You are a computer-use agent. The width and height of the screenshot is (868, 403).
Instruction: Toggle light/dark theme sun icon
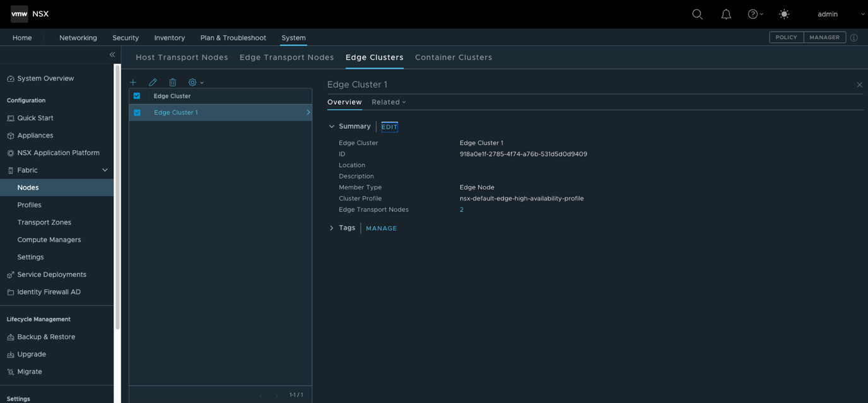784,14
